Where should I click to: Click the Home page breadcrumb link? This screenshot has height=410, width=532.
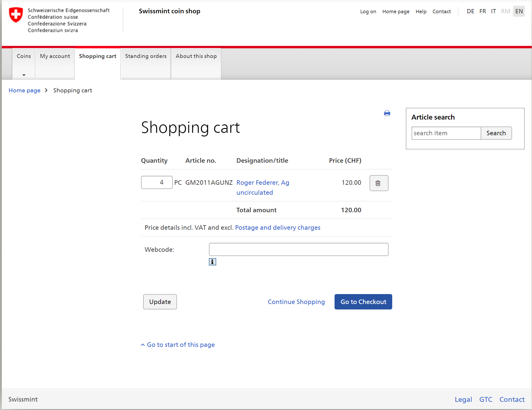(x=24, y=90)
